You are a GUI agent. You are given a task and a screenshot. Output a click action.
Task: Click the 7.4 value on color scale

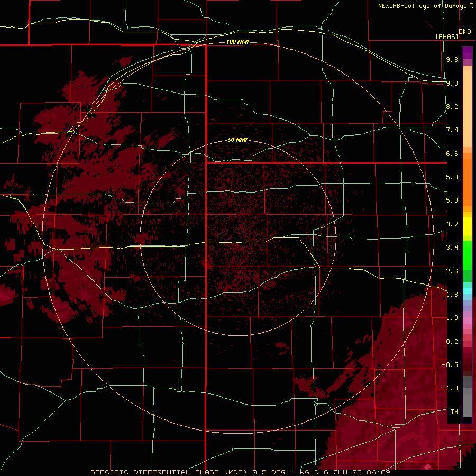point(452,130)
